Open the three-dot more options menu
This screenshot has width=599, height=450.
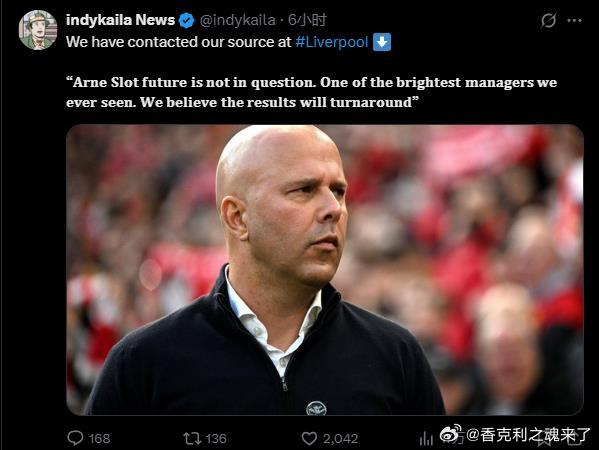pos(575,20)
